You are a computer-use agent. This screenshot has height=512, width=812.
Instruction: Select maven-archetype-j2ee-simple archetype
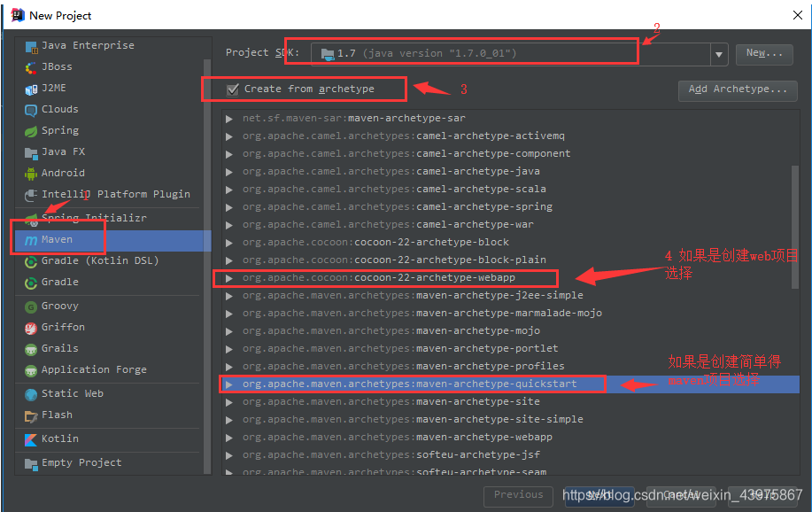pyautogui.click(x=413, y=295)
